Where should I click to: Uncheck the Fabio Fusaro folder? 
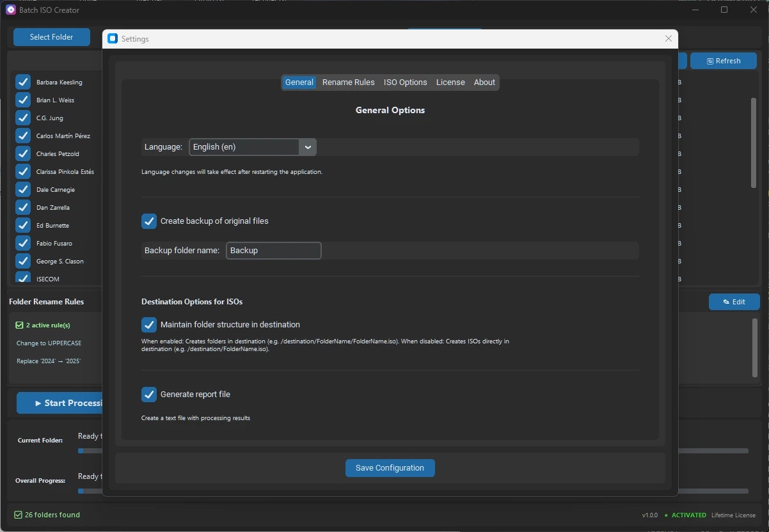(x=23, y=244)
